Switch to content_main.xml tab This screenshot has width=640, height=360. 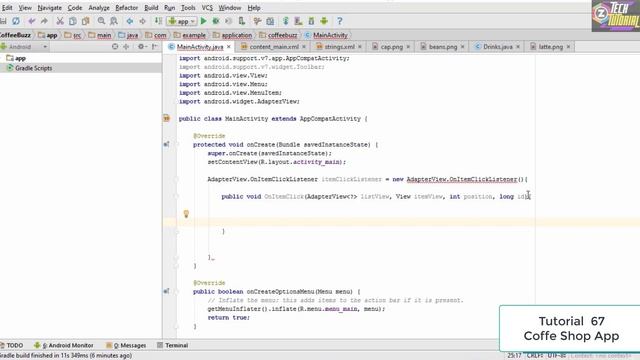[x=274, y=47]
